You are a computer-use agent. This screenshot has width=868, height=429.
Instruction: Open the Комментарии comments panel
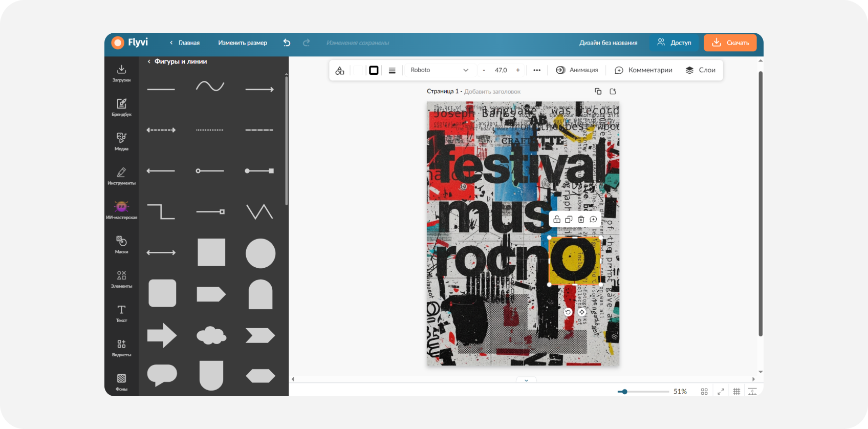coord(643,70)
